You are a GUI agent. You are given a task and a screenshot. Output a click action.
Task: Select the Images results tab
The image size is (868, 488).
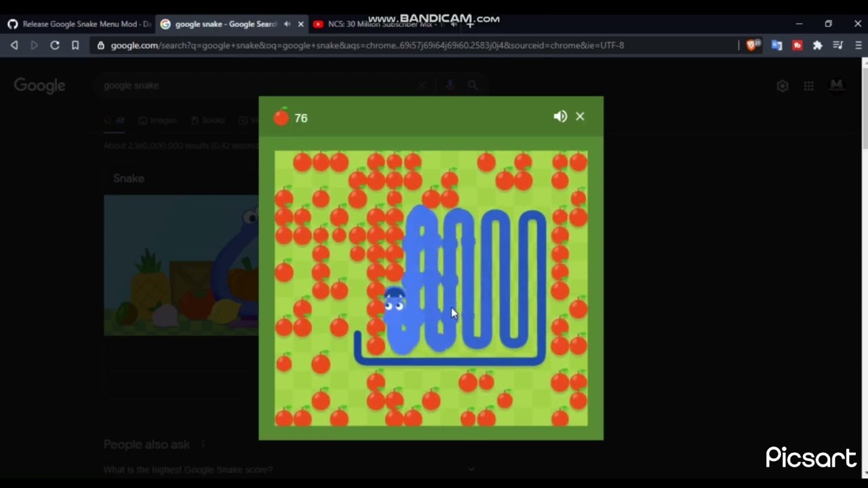coord(157,120)
